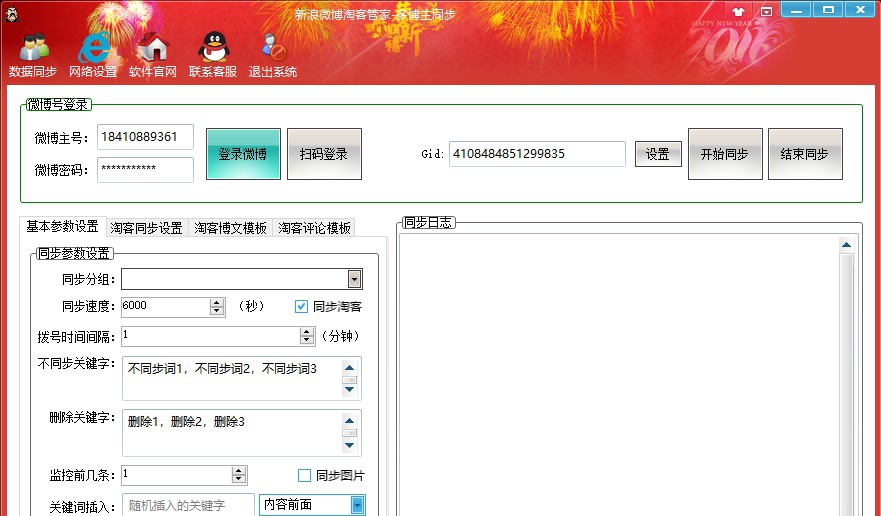Open the title bar dropdown menu icon

pyautogui.click(x=766, y=11)
